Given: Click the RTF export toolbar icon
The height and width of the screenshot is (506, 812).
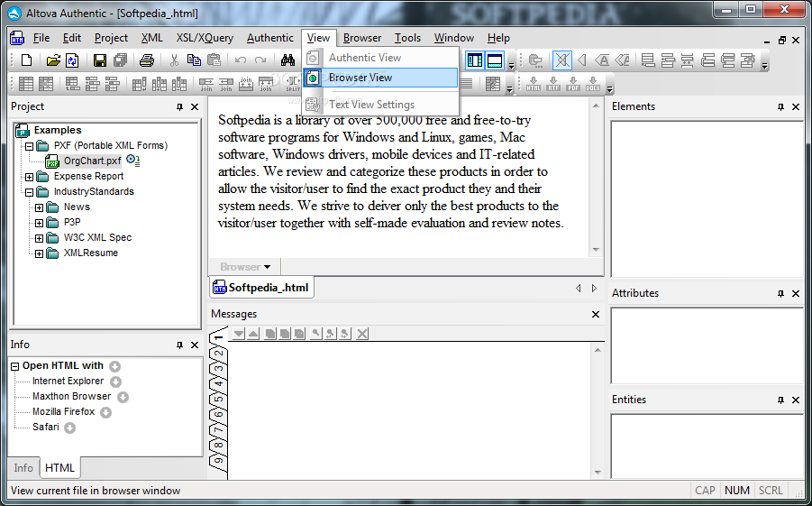Looking at the screenshot, I should 553,84.
